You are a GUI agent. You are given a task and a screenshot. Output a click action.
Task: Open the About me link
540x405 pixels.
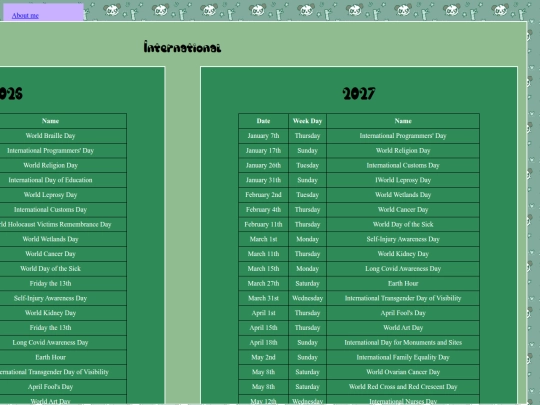point(25,15)
